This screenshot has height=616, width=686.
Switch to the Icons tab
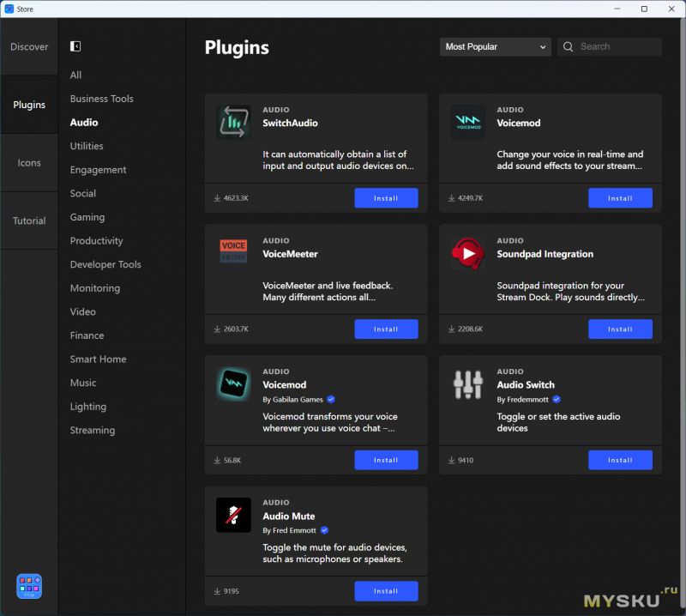pos(29,163)
